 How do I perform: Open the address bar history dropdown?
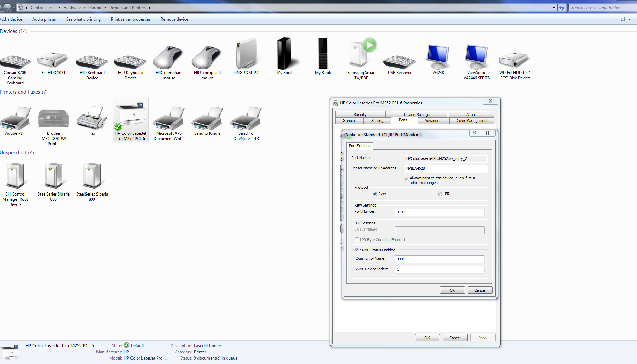pos(554,8)
